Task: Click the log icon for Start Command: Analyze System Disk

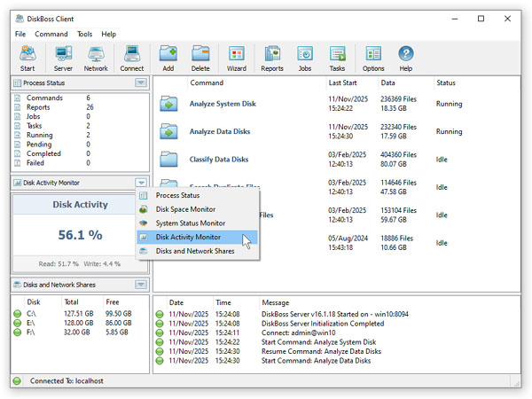Action: [160, 342]
